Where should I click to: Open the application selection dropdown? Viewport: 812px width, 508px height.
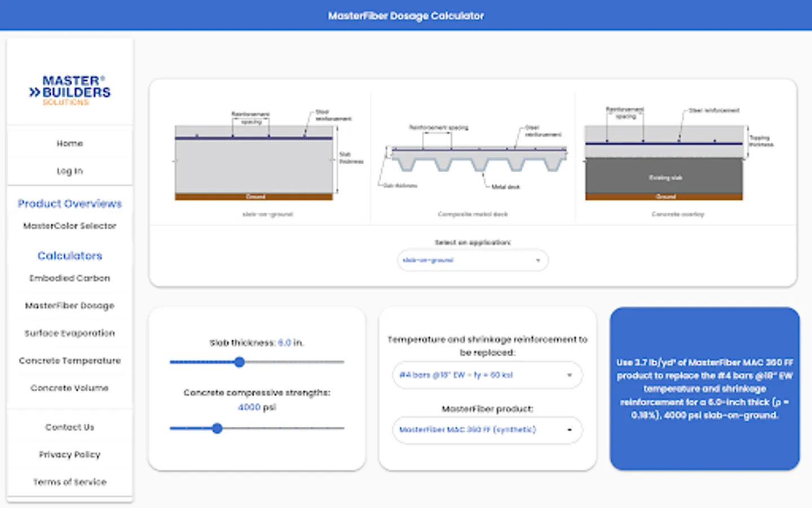coord(473,260)
